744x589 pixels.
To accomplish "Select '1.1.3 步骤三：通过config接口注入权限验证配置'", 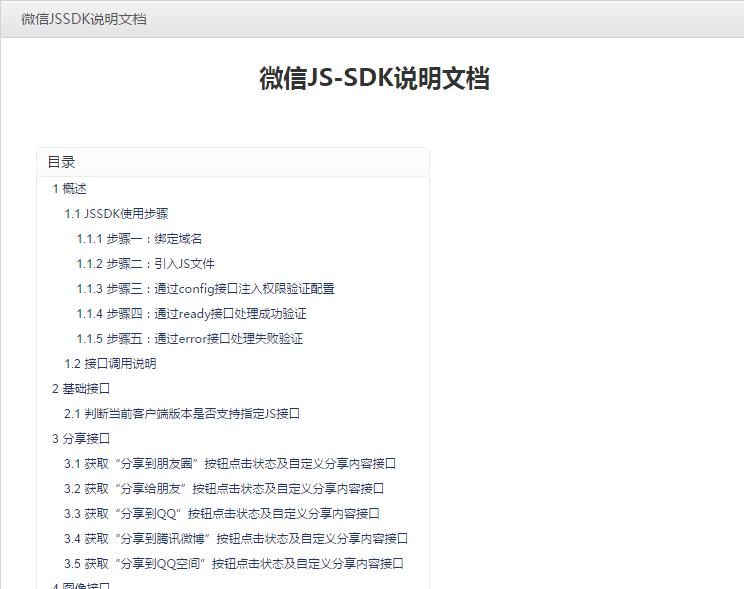I will [x=205, y=289].
